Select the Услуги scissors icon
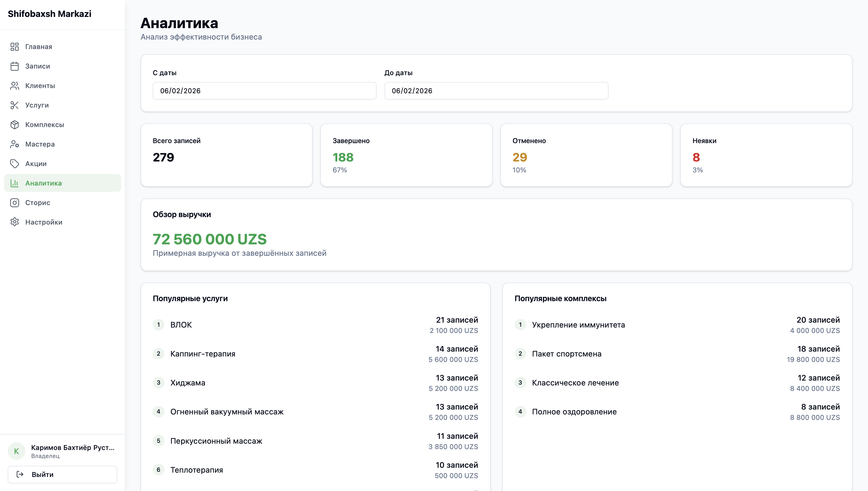The image size is (868, 491). pyautogui.click(x=15, y=105)
